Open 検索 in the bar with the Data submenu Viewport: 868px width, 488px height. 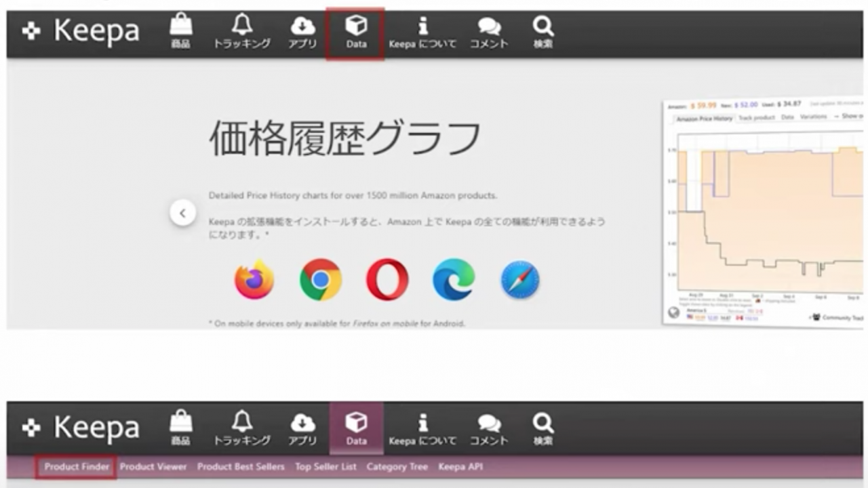[x=542, y=429]
